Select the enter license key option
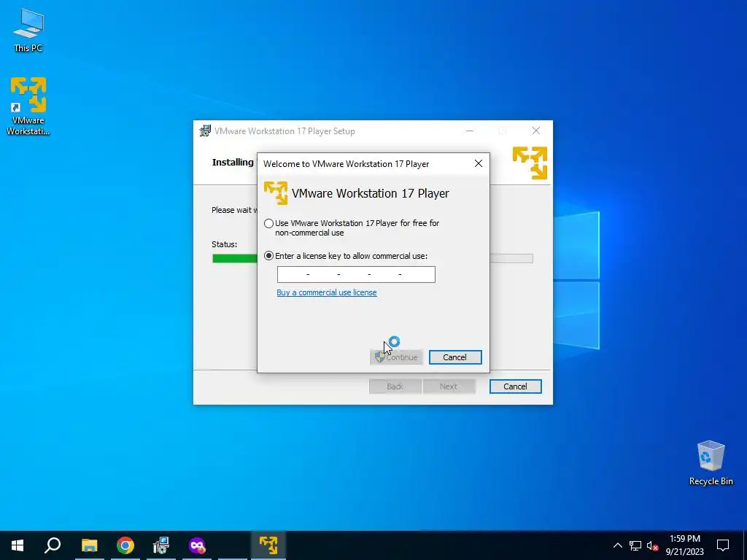Viewport: 747px width, 560px height. click(268, 256)
